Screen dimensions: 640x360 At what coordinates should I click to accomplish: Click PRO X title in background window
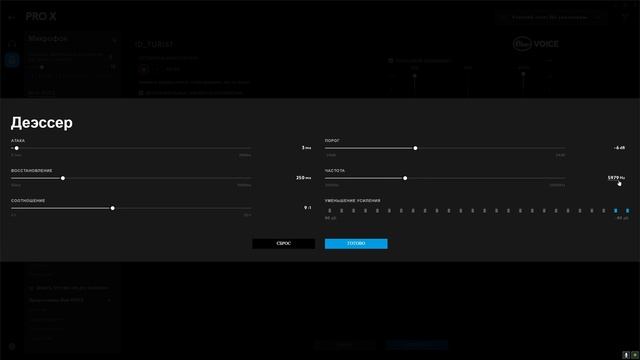pos(41,17)
